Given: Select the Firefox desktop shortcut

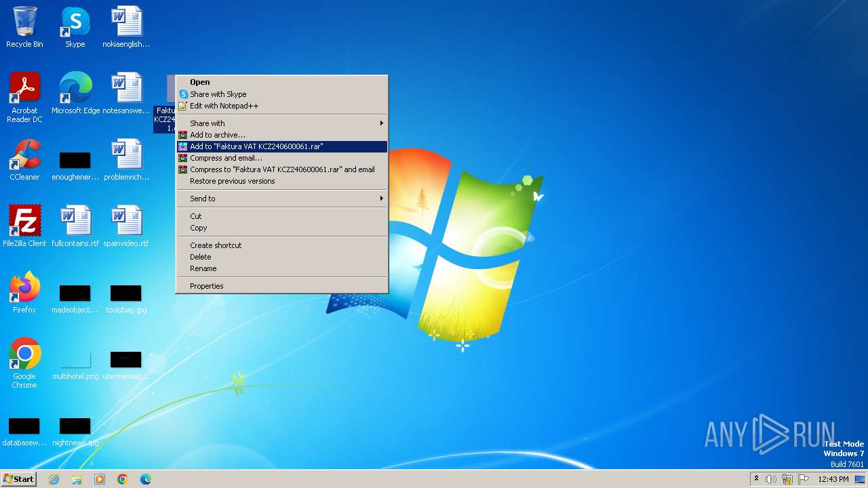Looking at the screenshot, I should click(x=24, y=293).
